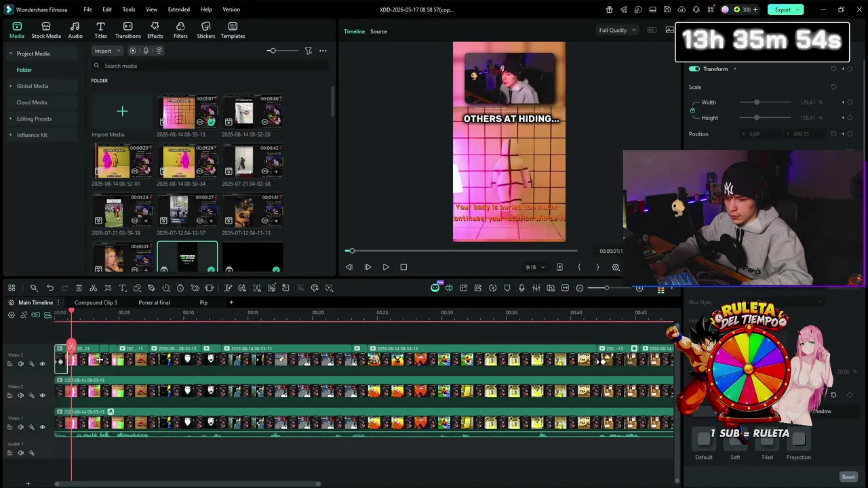Open the Stock Media panel
Image resolution: width=868 pixels, height=488 pixels.
click(x=46, y=30)
